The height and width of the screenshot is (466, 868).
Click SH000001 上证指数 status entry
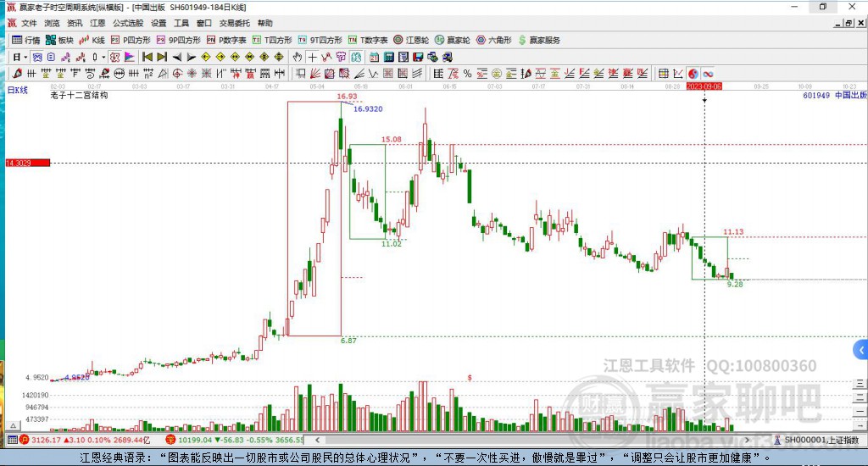816,440
